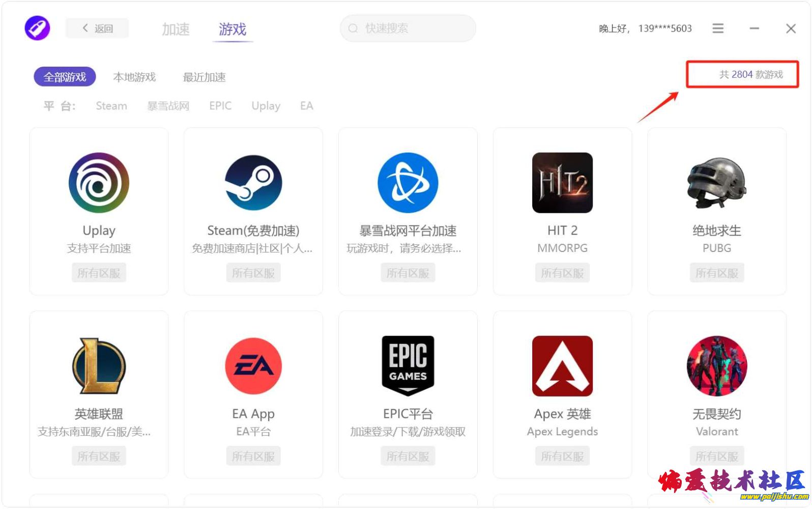Switch to the 加速 tab
The image size is (812, 509).
click(176, 30)
